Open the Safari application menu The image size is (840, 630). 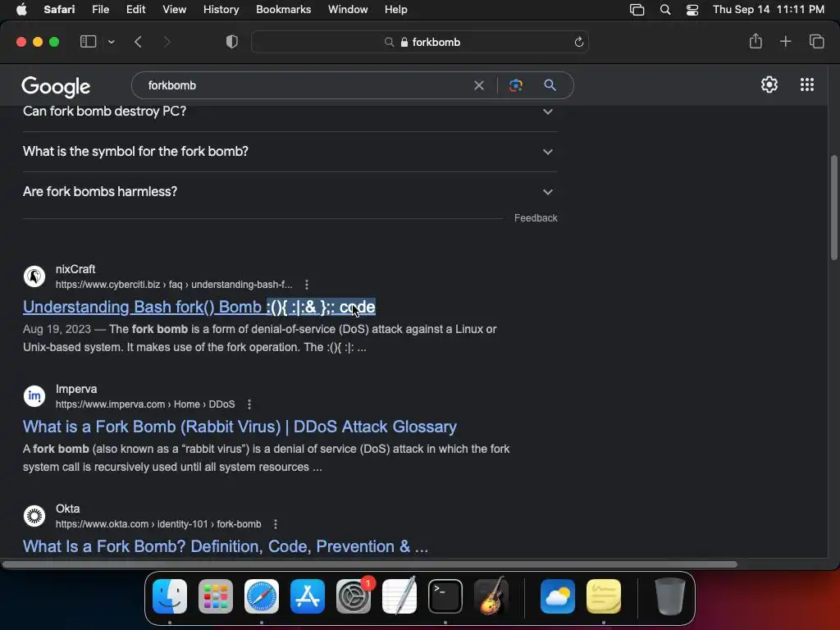(59, 10)
